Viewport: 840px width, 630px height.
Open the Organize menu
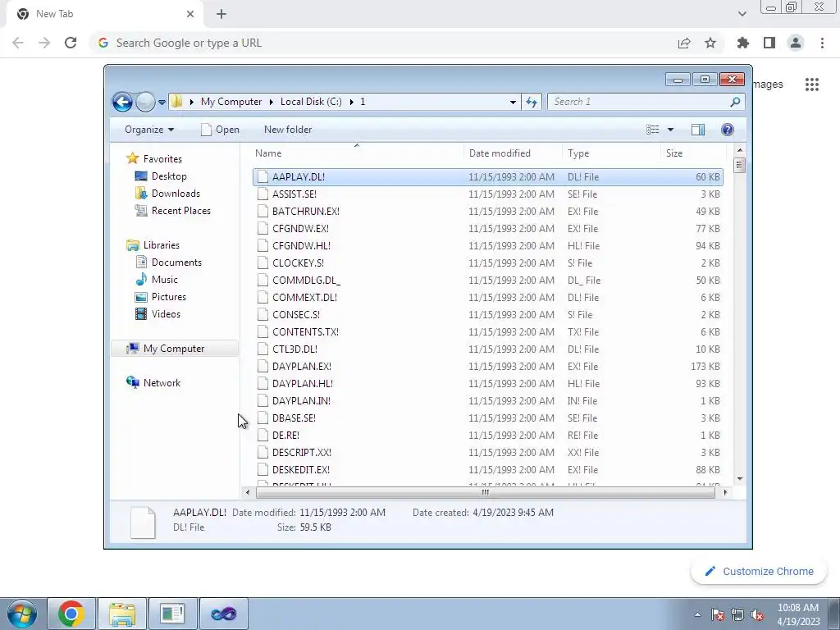click(x=149, y=130)
